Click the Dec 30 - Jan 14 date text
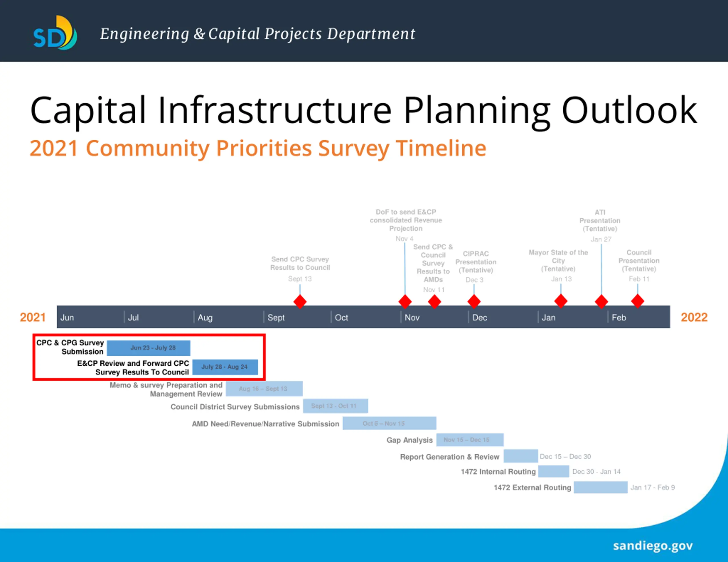728x562 pixels. point(597,472)
